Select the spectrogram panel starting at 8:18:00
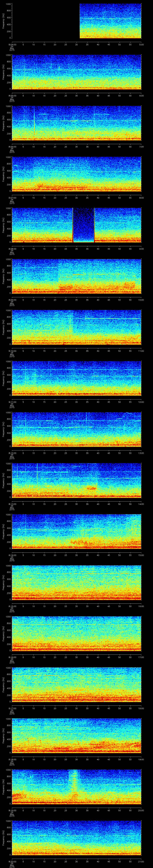 coord(77,736)
